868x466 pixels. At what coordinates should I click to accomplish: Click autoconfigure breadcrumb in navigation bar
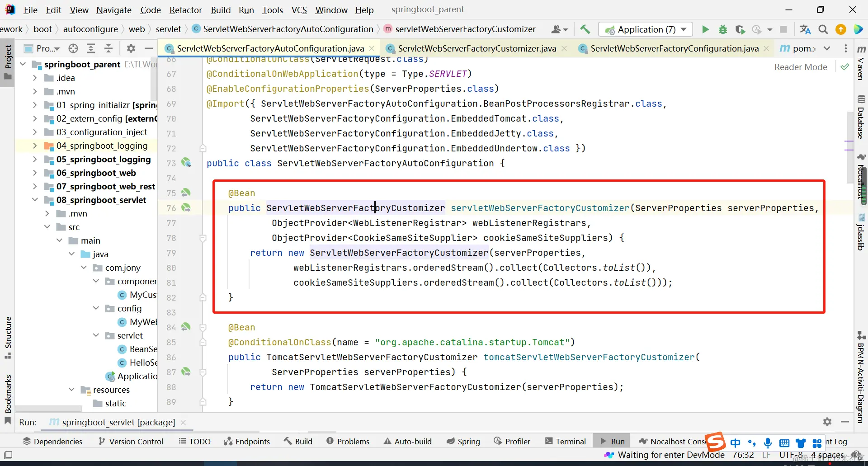[x=90, y=29]
